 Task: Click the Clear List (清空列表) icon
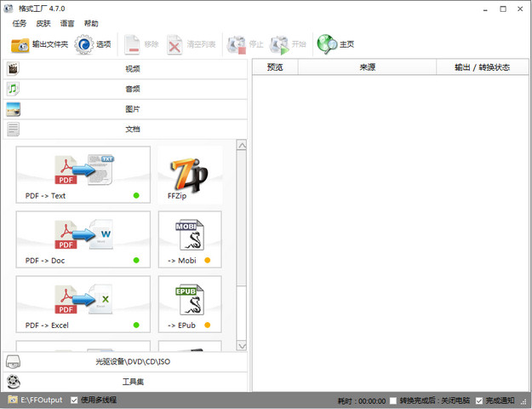[174, 44]
